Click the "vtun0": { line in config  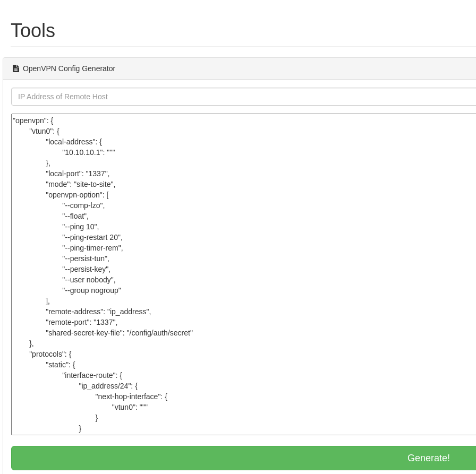point(44,131)
